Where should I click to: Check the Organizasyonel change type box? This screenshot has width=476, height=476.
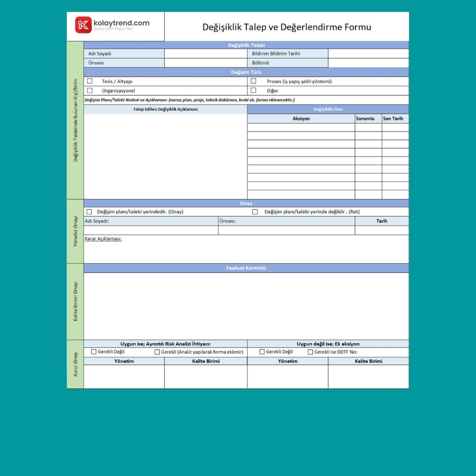[90, 90]
